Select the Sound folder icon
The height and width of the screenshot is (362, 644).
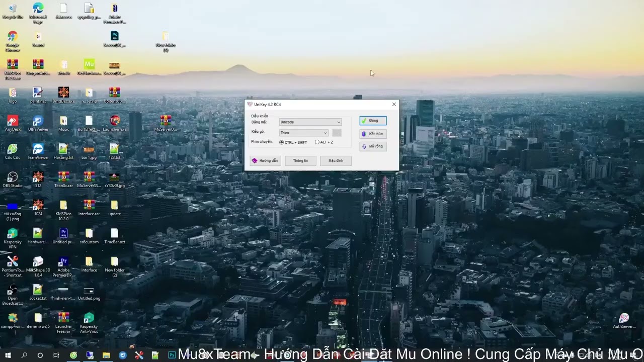tap(38, 39)
